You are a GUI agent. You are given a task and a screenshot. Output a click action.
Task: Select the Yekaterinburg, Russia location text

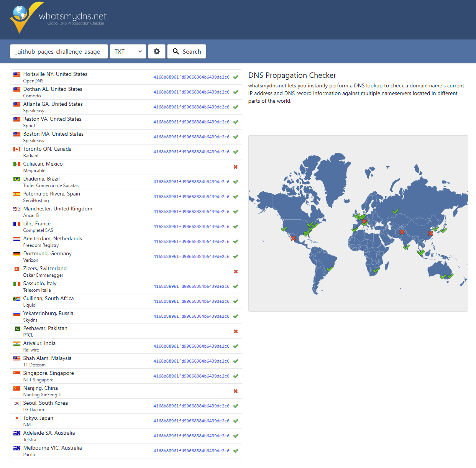48,313
